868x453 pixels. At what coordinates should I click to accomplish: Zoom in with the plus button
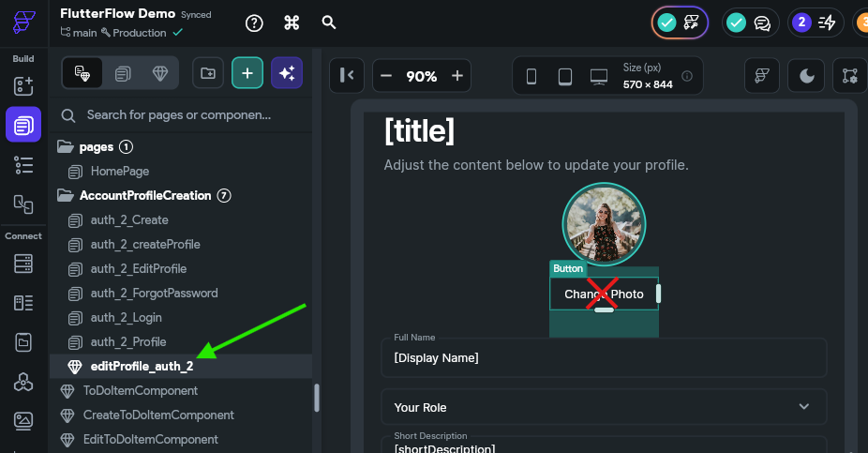click(x=457, y=76)
